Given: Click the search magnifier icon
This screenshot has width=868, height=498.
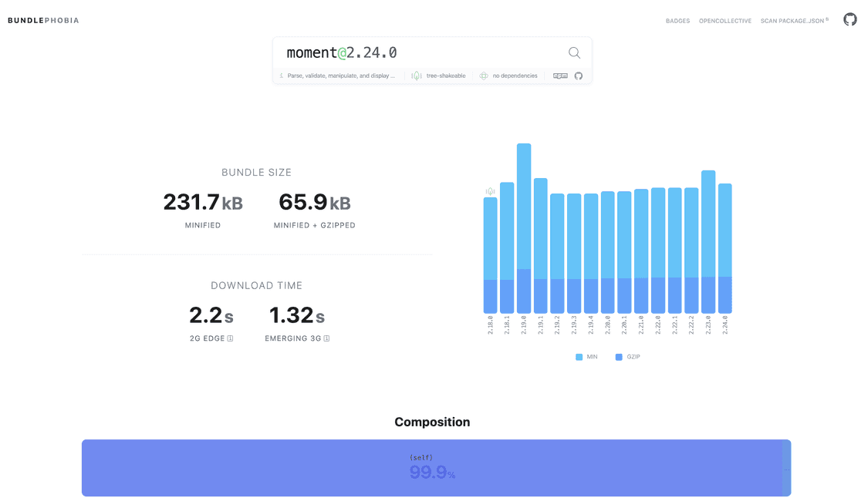Looking at the screenshot, I should 574,52.
